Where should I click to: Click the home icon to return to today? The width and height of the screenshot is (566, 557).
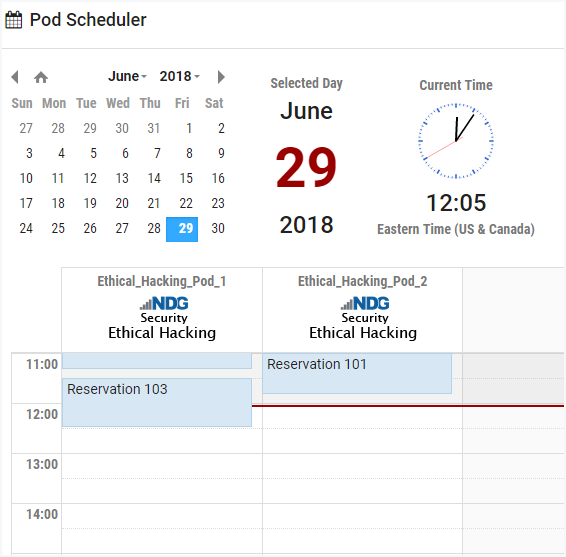point(41,77)
